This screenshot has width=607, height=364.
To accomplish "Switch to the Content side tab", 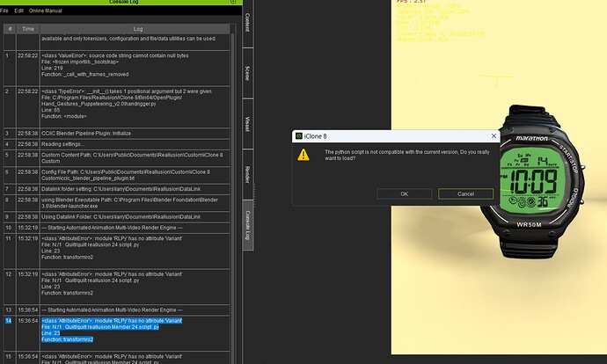I will pyautogui.click(x=248, y=23).
